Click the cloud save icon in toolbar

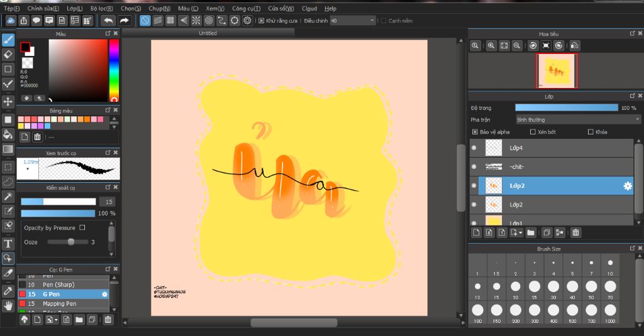(11, 21)
